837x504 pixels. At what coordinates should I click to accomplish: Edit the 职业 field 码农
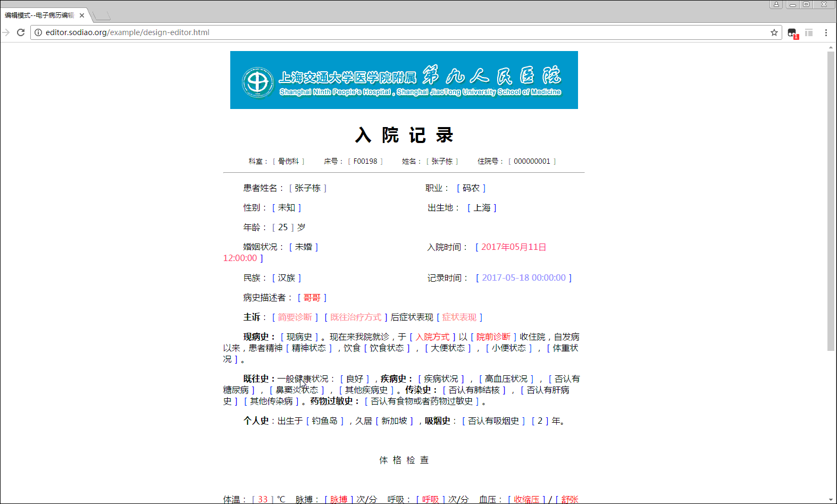pos(471,188)
